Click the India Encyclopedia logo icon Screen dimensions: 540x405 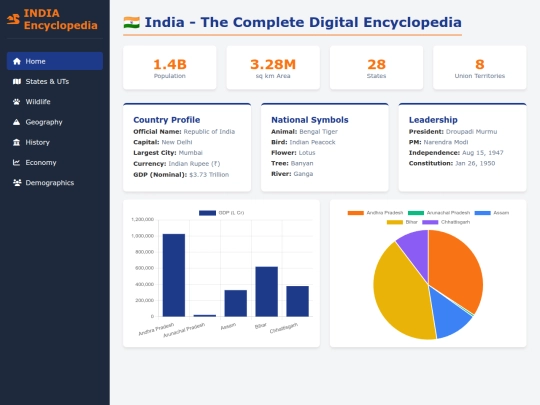click(13, 19)
